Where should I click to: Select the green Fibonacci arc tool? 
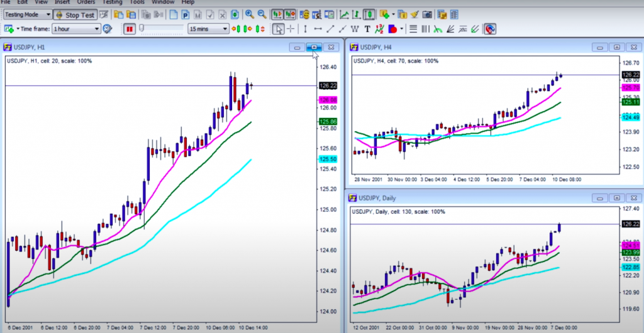(438, 29)
